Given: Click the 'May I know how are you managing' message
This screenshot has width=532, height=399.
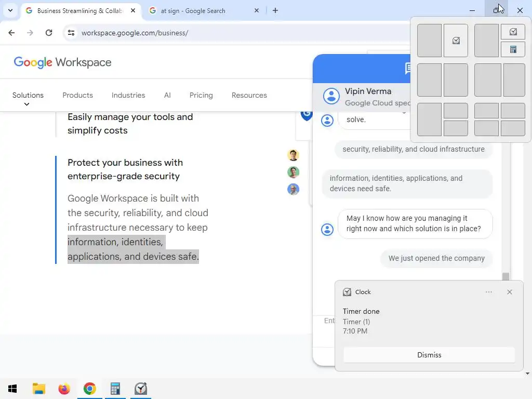Looking at the screenshot, I should coord(415,223).
